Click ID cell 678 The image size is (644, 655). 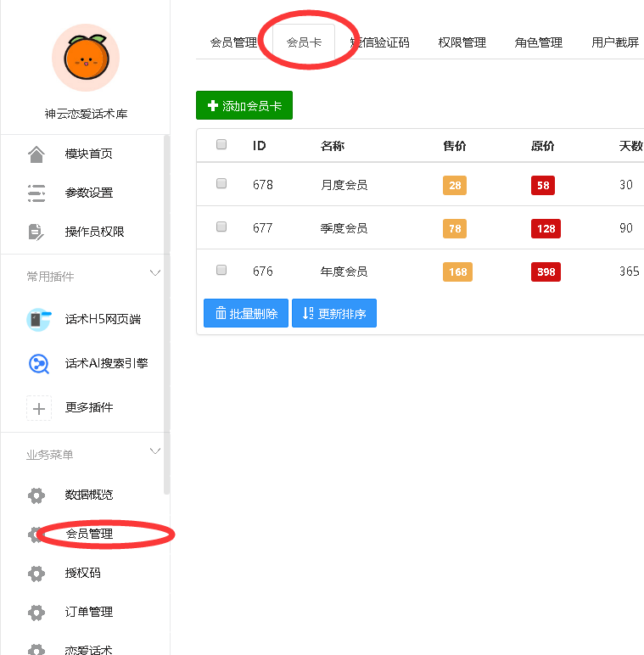point(263,185)
